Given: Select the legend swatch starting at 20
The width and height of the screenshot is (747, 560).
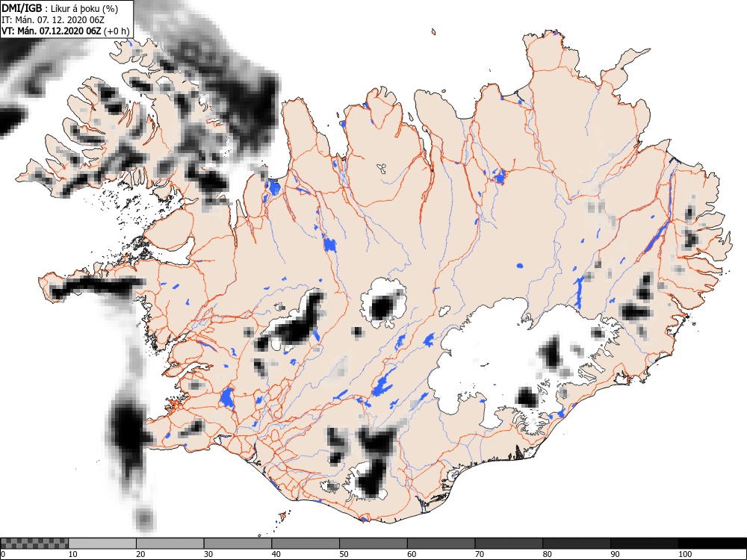Looking at the screenshot, I should tap(170, 544).
